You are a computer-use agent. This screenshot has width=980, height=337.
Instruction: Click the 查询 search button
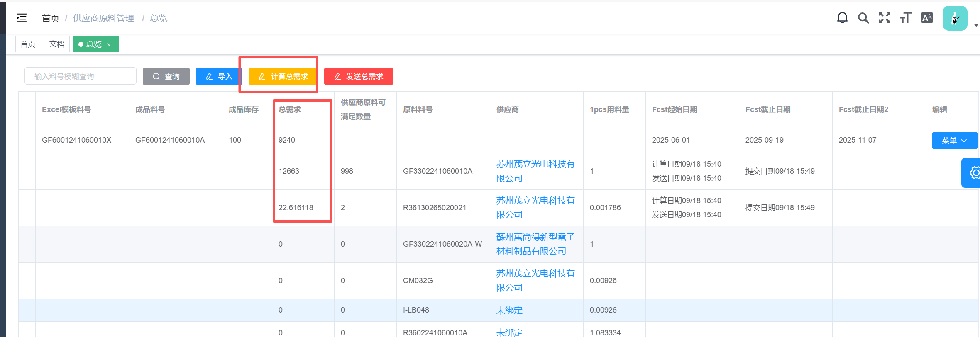tap(166, 76)
